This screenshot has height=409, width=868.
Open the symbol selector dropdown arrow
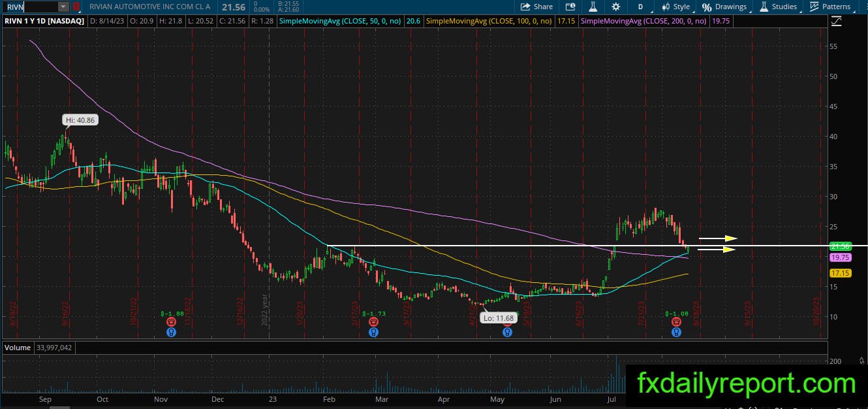[x=63, y=7]
